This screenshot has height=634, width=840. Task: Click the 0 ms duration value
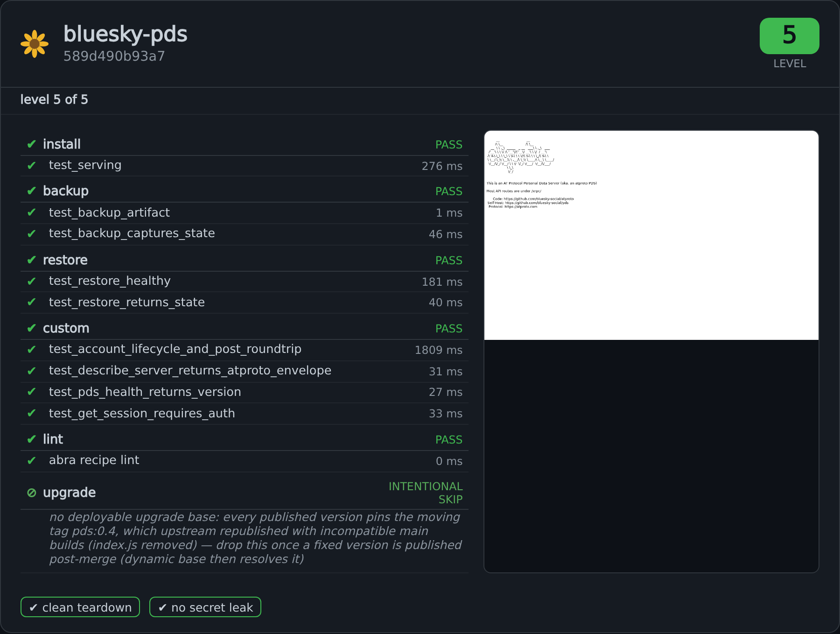[449, 461]
